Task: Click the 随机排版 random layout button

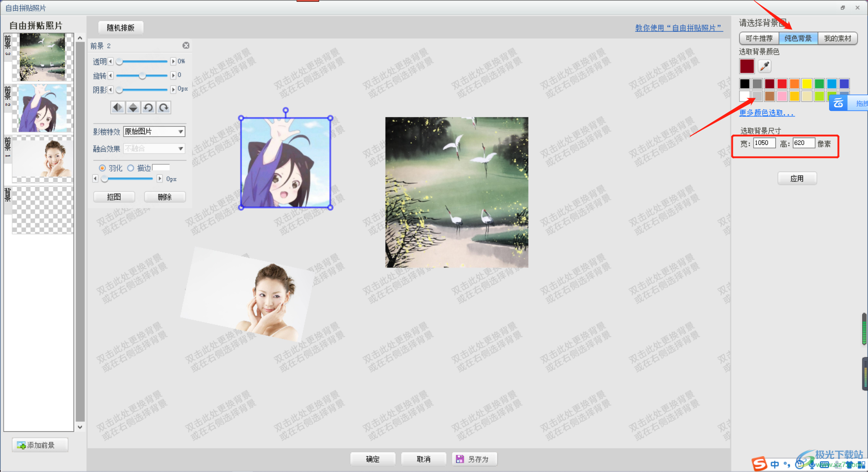Action: click(x=121, y=28)
